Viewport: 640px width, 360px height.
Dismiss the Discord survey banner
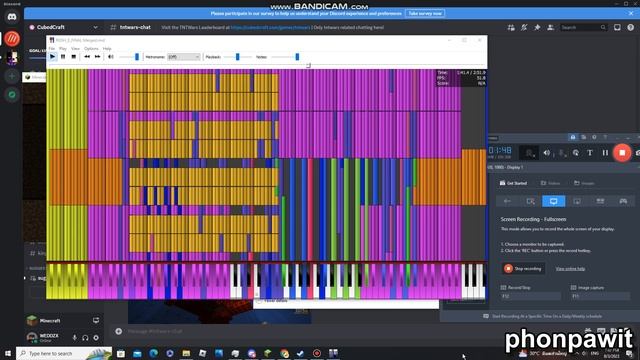[631, 13]
